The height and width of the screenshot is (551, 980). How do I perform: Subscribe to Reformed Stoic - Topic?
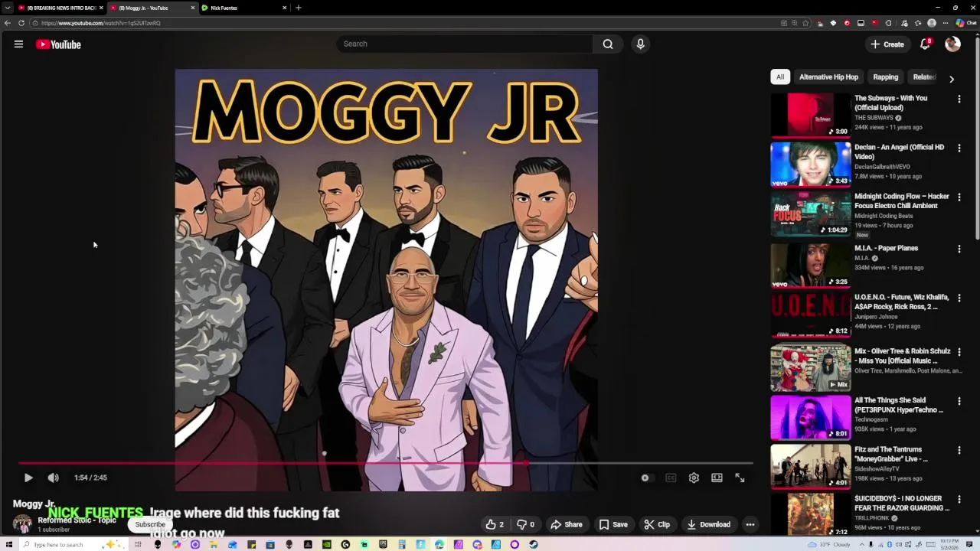[150, 524]
